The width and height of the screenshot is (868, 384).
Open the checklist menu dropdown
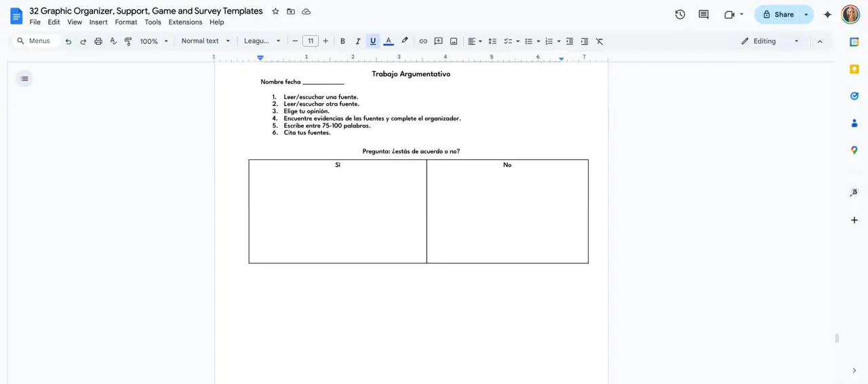[x=511, y=41]
